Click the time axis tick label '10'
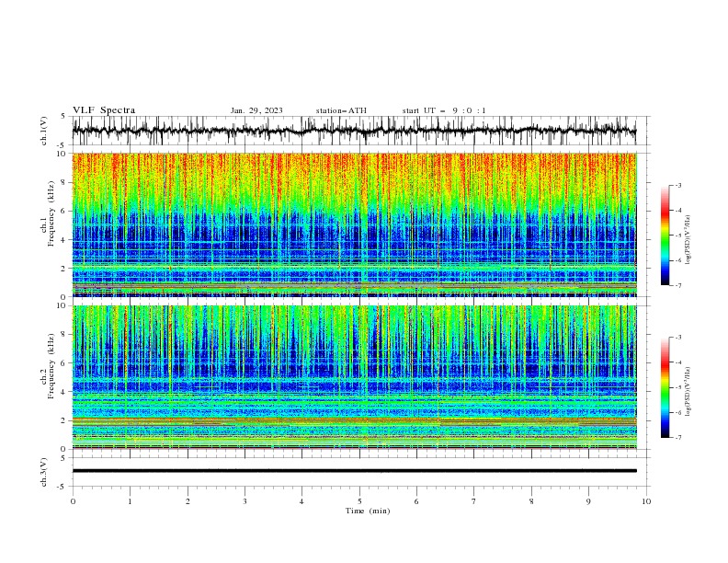Viewport: 728px width, 563px height. (x=646, y=501)
